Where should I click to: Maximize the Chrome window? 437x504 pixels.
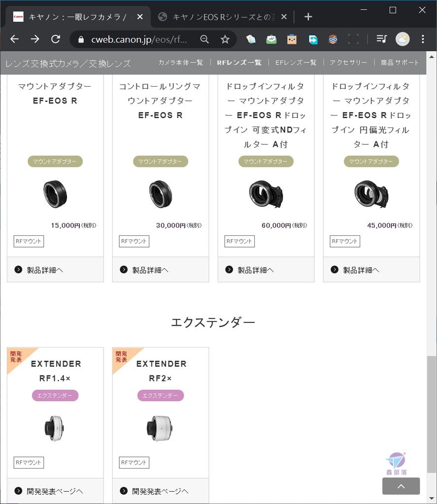[x=393, y=10]
